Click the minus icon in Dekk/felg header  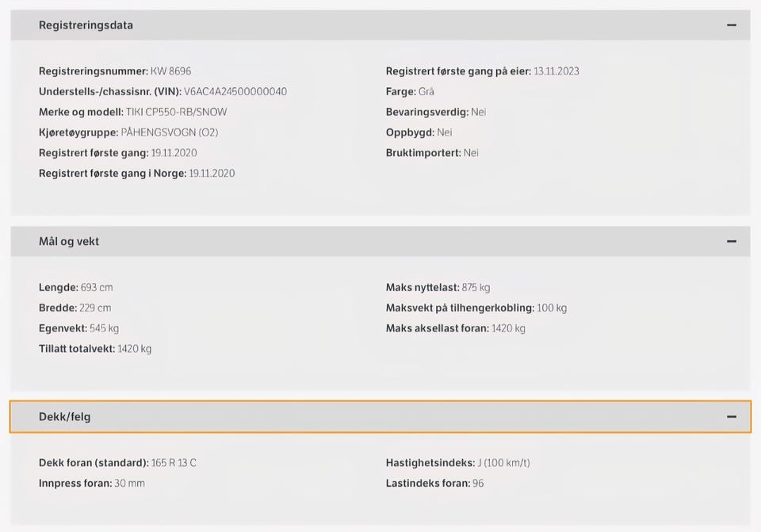pos(731,417)
